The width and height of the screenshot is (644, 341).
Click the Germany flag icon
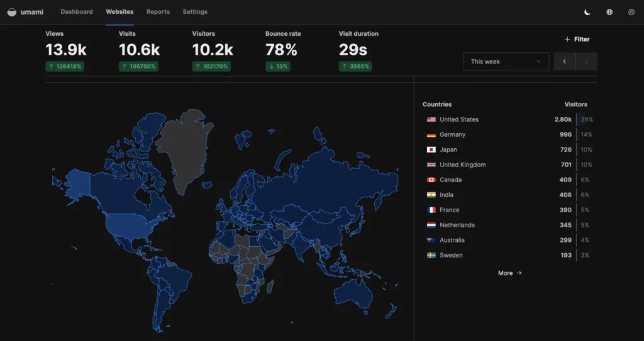431,134
